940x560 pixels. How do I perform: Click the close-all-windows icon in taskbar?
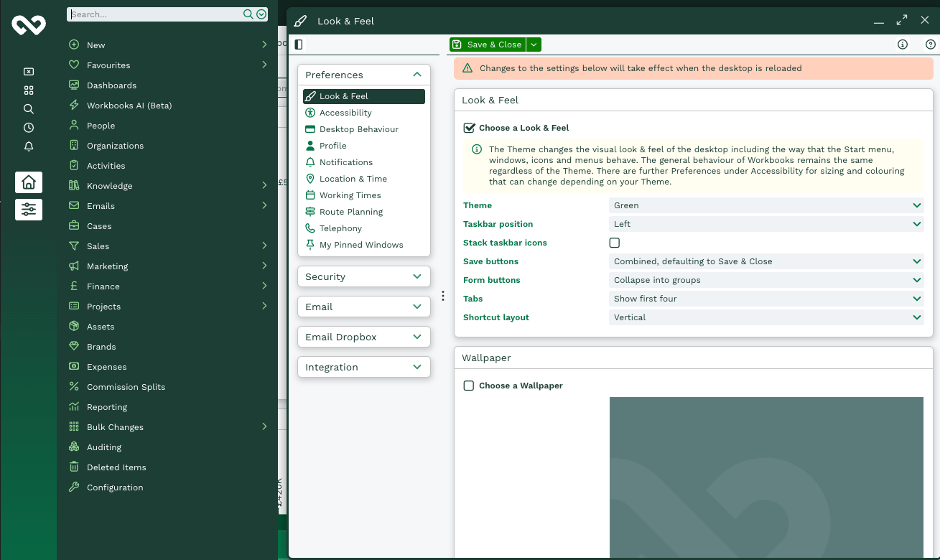pos(29,72)
